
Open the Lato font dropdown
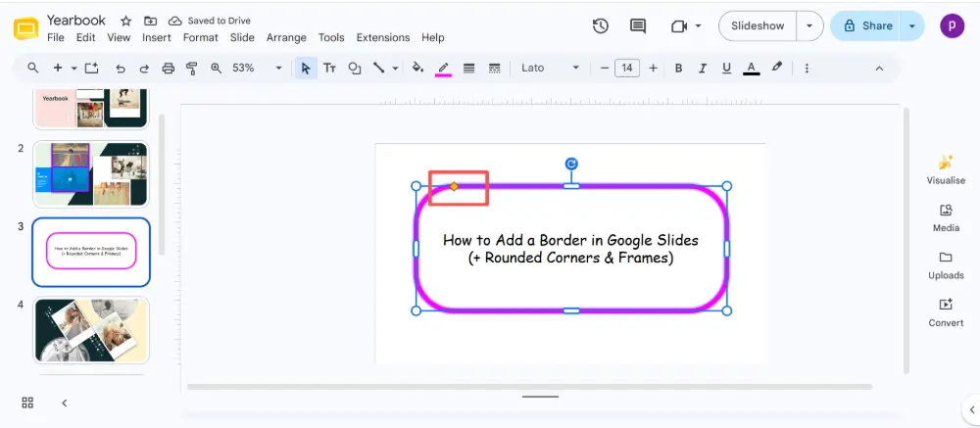(551, 69)
